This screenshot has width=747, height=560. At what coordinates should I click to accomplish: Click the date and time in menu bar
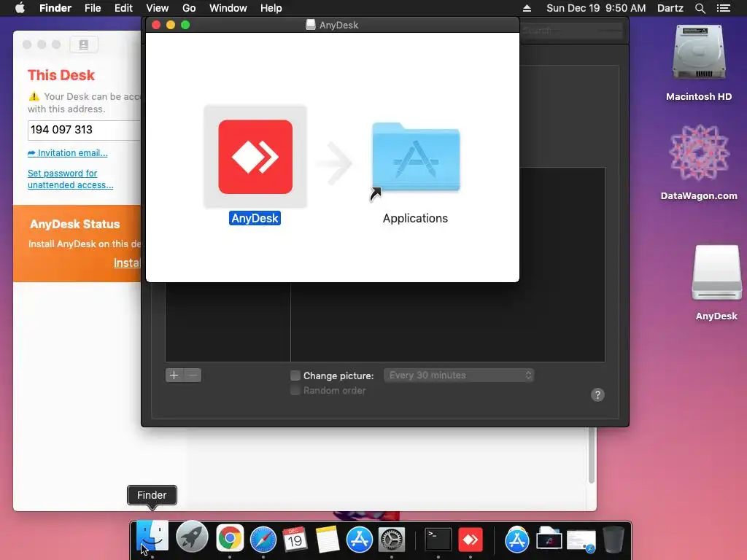[x=596, y=8]
